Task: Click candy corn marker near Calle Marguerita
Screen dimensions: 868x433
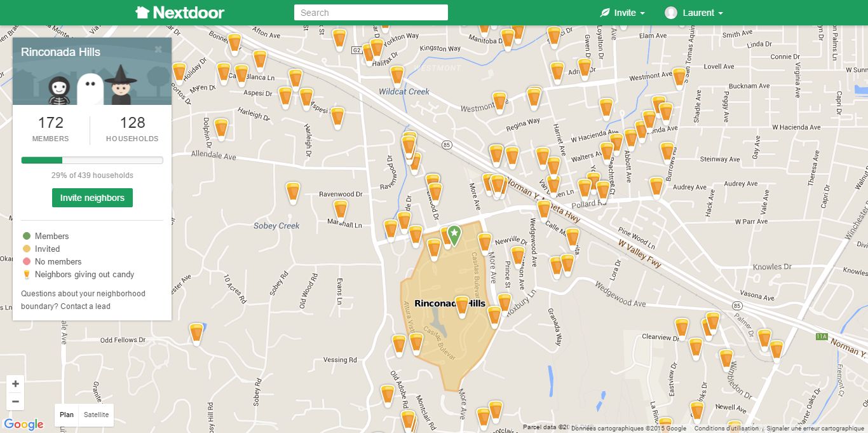Action: point(573,239)
